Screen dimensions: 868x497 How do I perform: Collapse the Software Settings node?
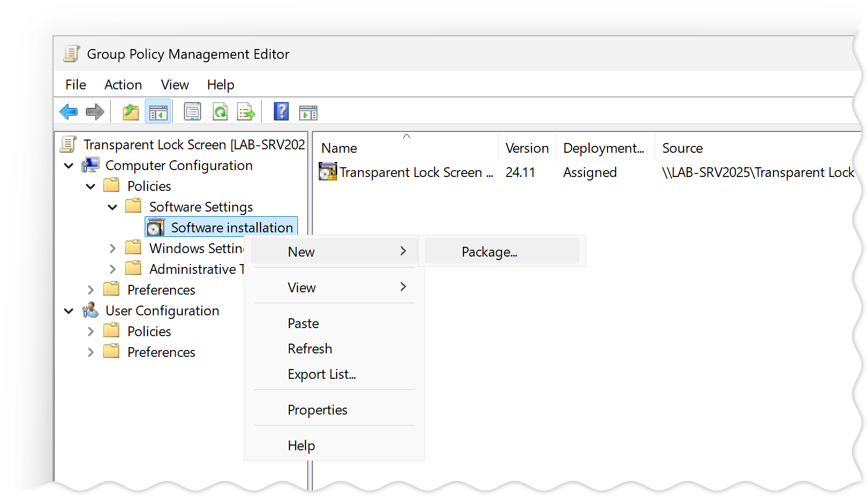click(x=112, y=207)
